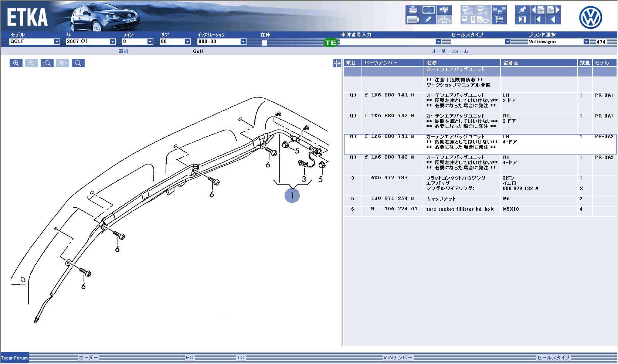Click highlighted callout 1 in illustration
The height and width of the screenshot is (364, 618).
(292, 195)
